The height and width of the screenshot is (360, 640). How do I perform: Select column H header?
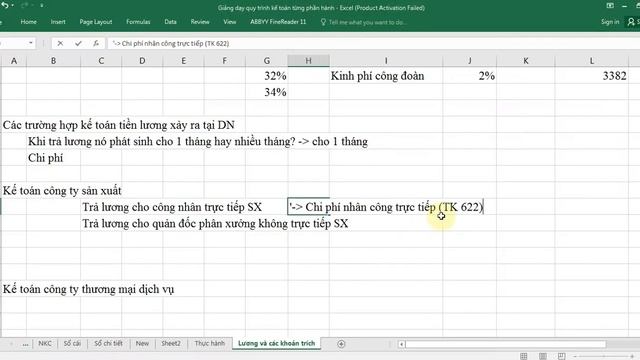click(309, 61)
